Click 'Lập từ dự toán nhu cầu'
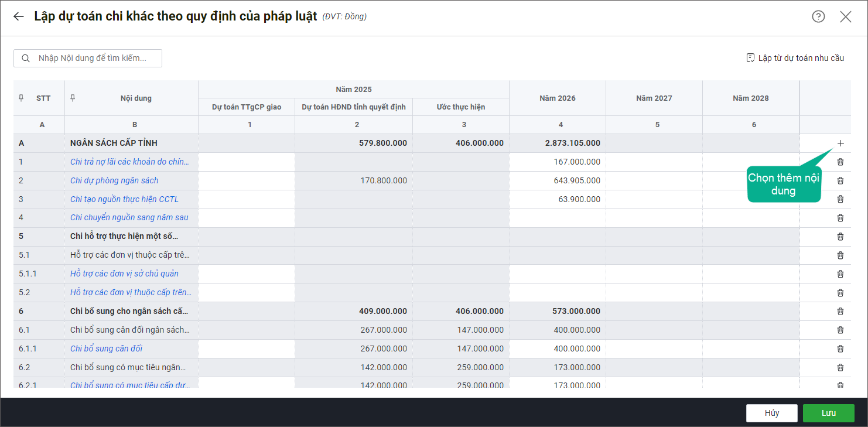Screen dimensions: 868x427 click(795, 58)
